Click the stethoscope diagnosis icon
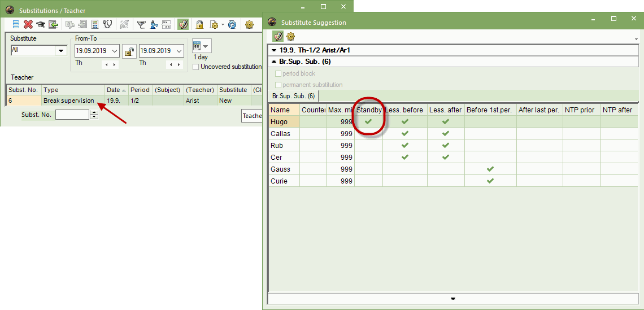The width and height of the screenshot is (644, 310). tap(107, 25)
